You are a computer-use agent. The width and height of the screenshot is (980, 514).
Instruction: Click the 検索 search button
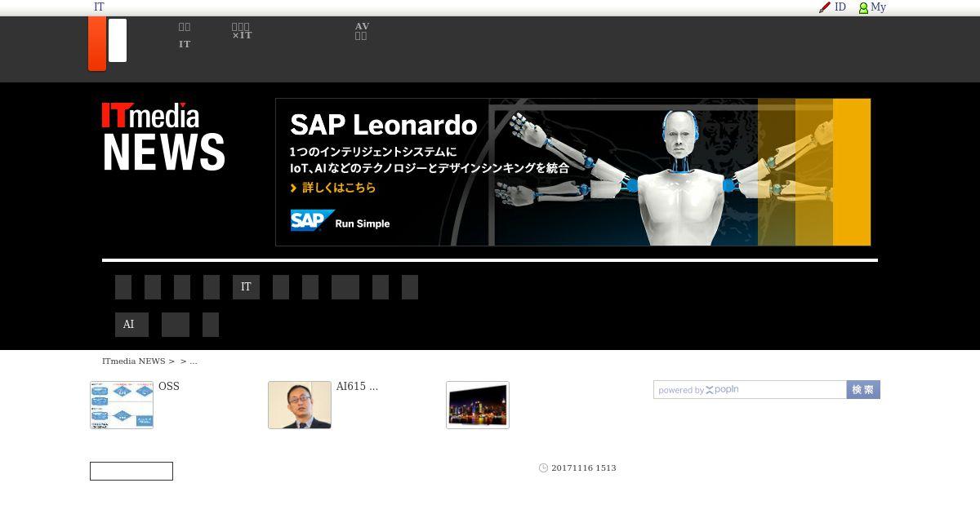pyautogui.click(x=863, y=390)
